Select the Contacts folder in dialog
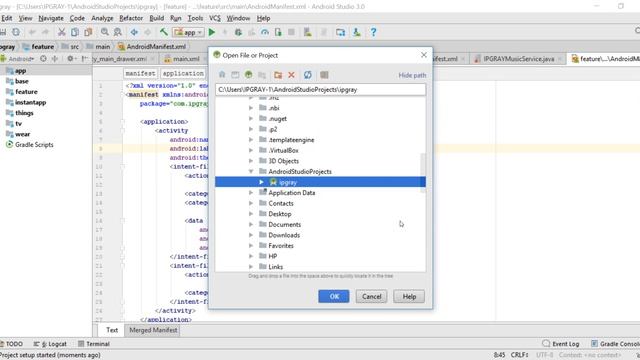The width and height of the screenshot is (640, 360). click(281, 203)
